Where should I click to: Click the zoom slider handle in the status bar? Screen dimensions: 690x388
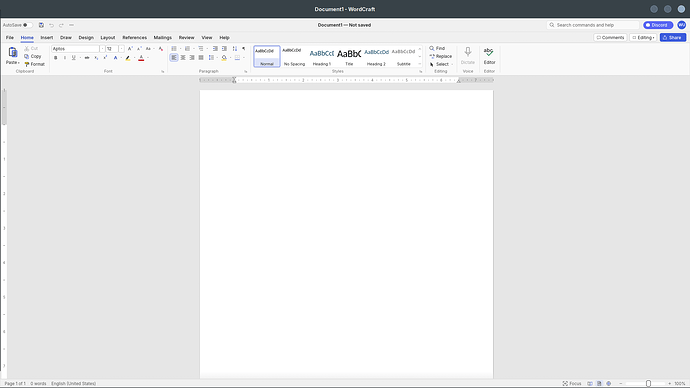click(648, 384)
